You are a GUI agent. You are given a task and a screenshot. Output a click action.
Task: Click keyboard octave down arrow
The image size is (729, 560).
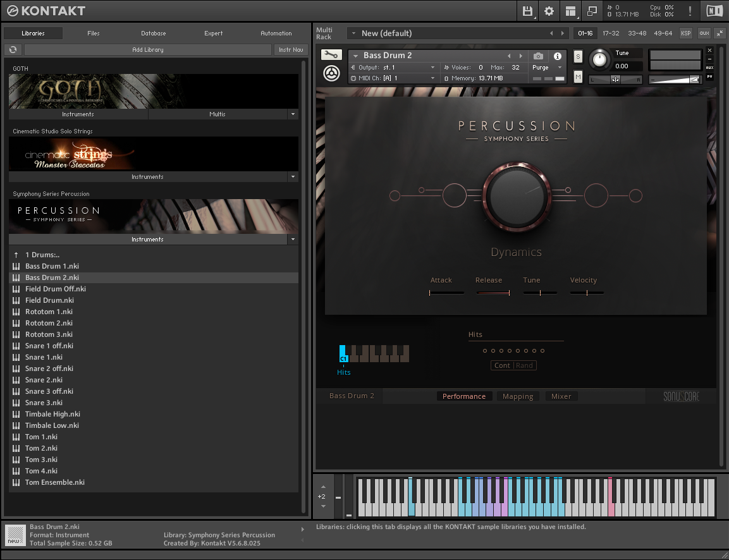(323, 506)
